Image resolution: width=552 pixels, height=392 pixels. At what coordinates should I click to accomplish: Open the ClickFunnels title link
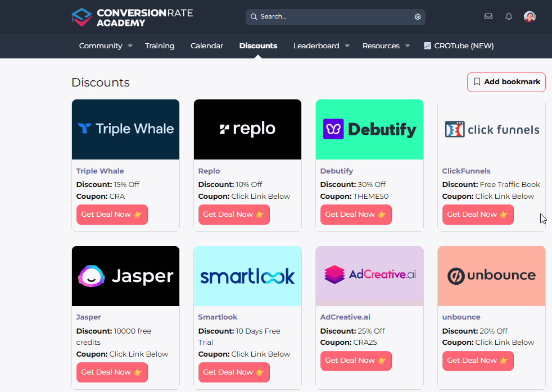[x=466, y=171]
